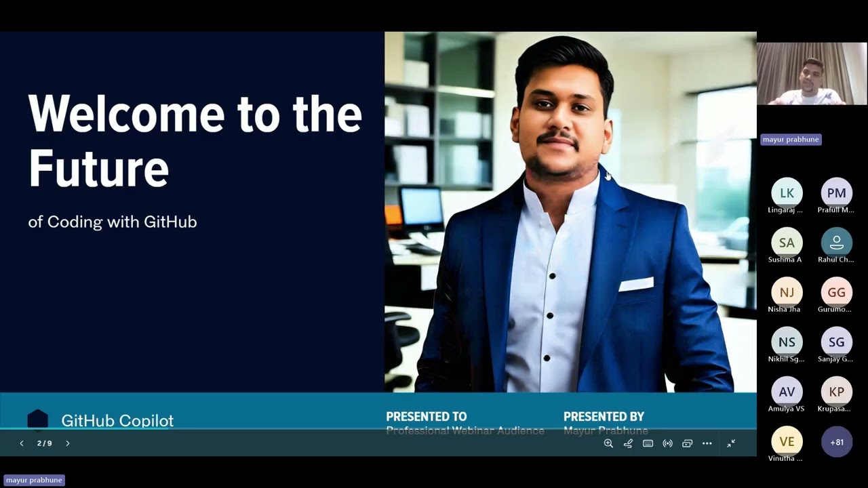The width and height of the screenshot is (868, 488).
Task: Click the "Gurumo..." participant name
Action: click(835, 309)
